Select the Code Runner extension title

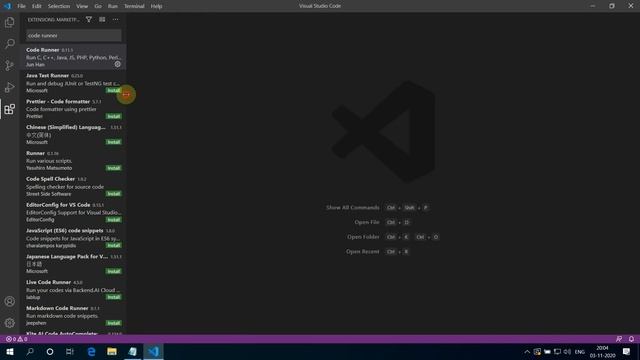42,50
